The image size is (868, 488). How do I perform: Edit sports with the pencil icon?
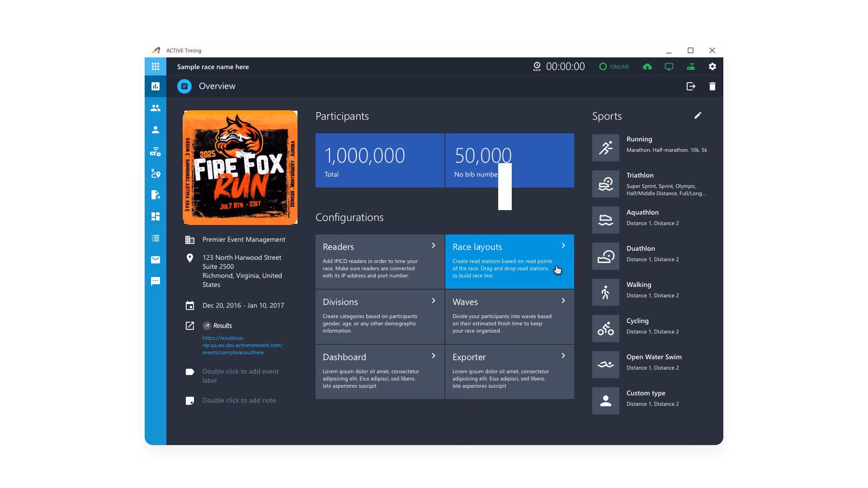[x=698, y=116]
